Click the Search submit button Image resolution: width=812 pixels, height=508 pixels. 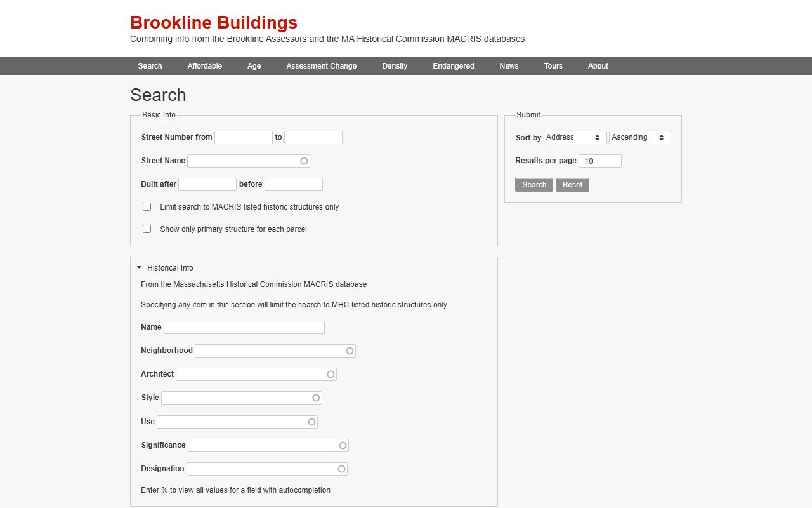click(x=534, y=185)
